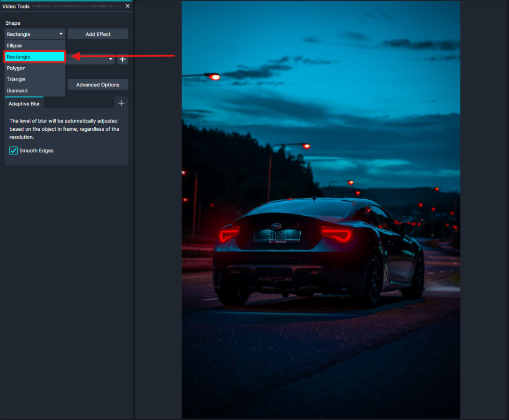This screenshot has height=420, width=509.
Task: Click the car's right tail light
Action: coord(337,234)
